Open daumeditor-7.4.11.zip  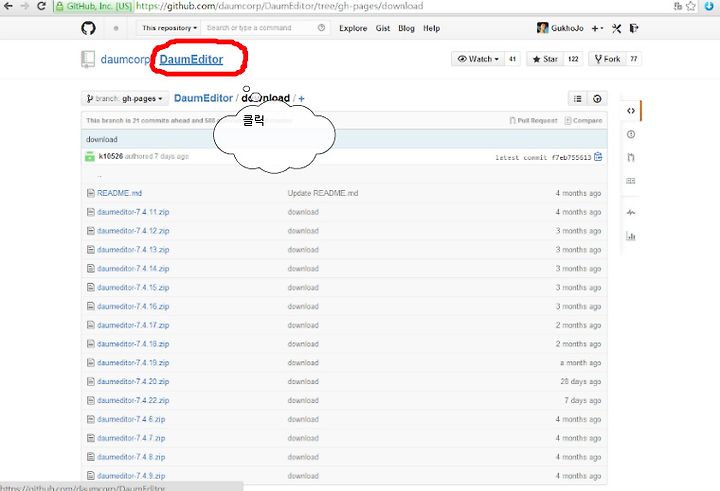[x=133, y=212]
